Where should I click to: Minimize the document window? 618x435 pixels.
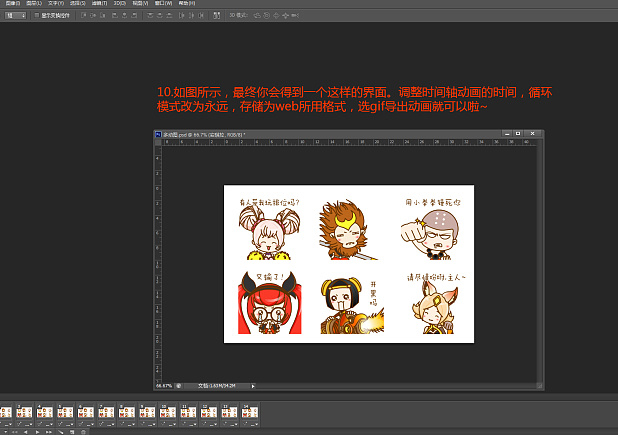click(x=507, y=134)
